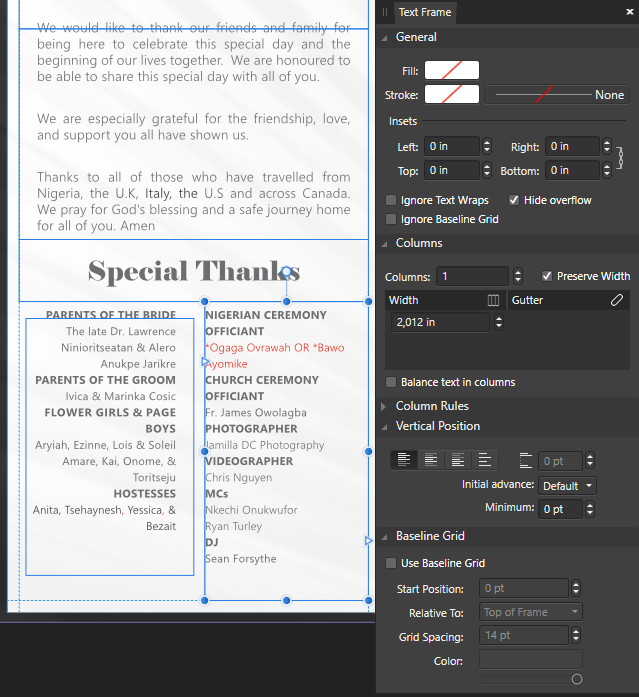Viewport: 639px width, 697px height.
Task: Select the Text Frame tab
Action: click(x=425, y=12)
